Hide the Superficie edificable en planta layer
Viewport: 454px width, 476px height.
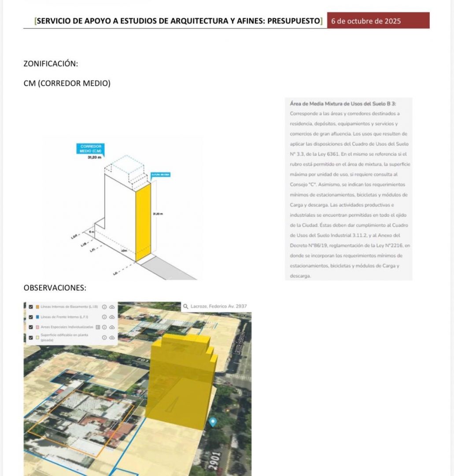[x=30, y=338]
